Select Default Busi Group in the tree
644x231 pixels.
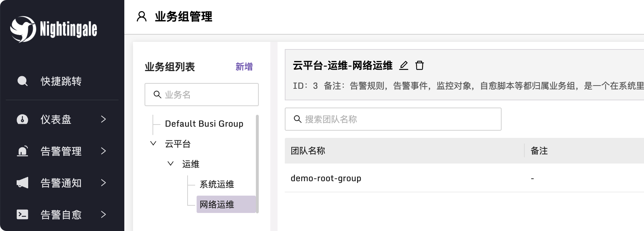pyautogui.click(x=204, y=124)
